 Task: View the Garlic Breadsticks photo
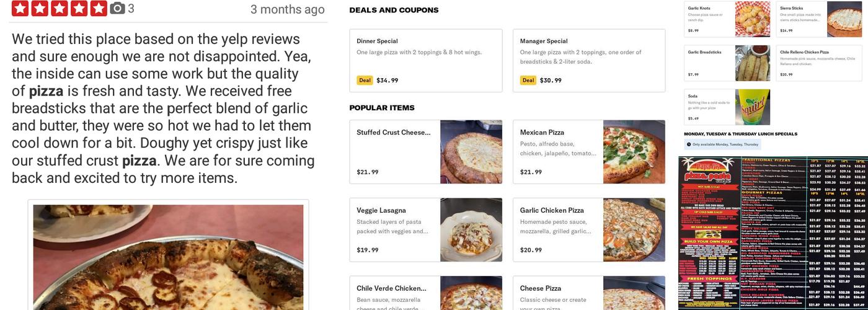tap(752, 63)
